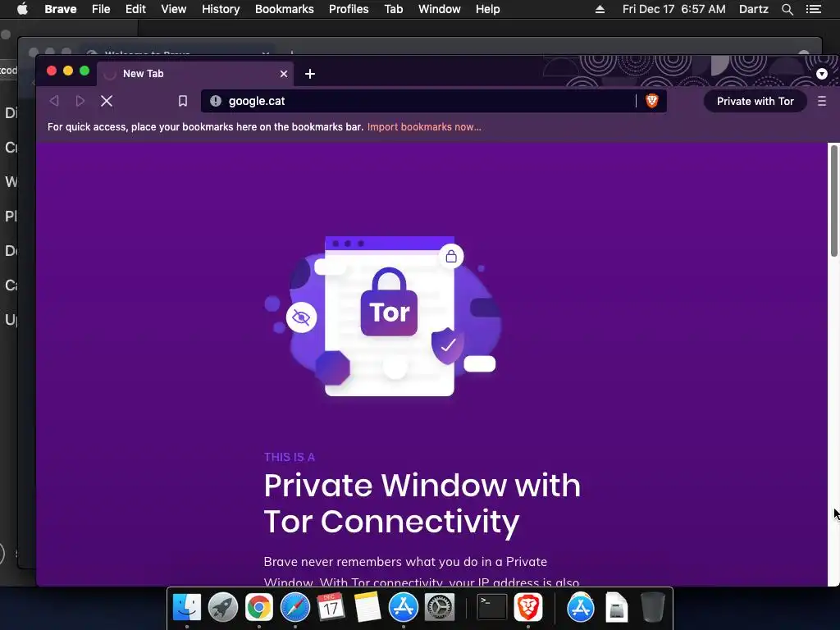This screenshot has height=630, width=840.
Task: Click the forward navigation arrow
Action: point(80,101)
